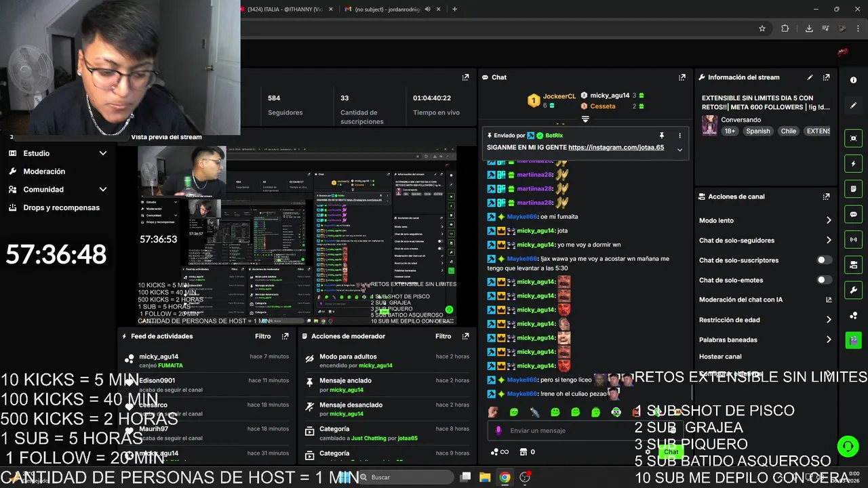This screenshot has width=868, height=488.
Task: Toggle Chat de solo-suscriptores switch
Action: pos(824,260)
